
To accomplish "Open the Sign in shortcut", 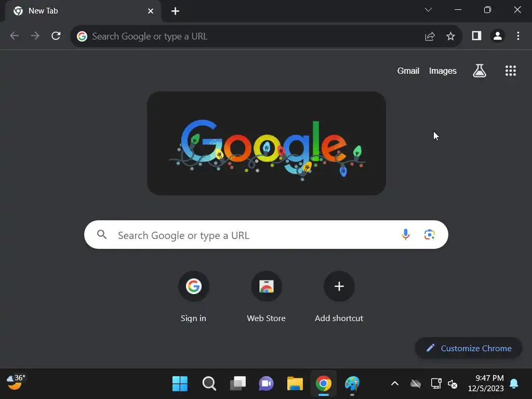I will tap(193, 297).
